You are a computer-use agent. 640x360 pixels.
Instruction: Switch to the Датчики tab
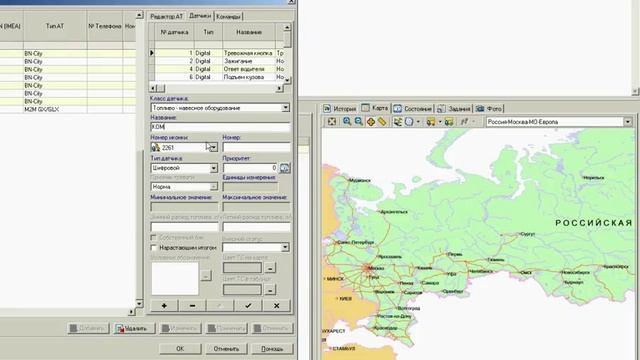(x=200, y=16)
